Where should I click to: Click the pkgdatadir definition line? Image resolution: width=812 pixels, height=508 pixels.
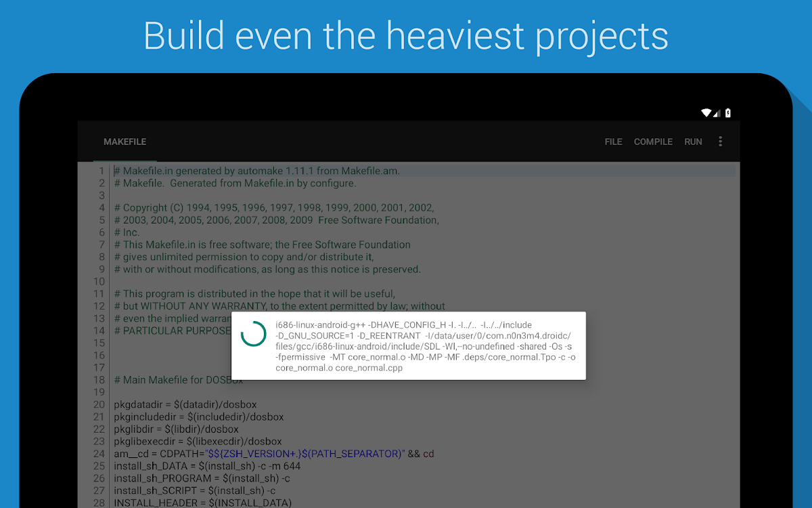point(185,404)
